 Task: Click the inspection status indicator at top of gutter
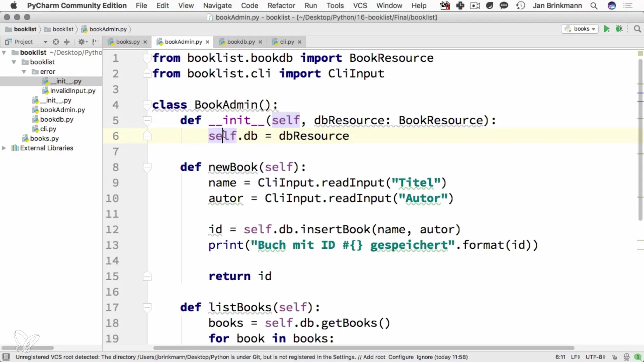point(640,53)
